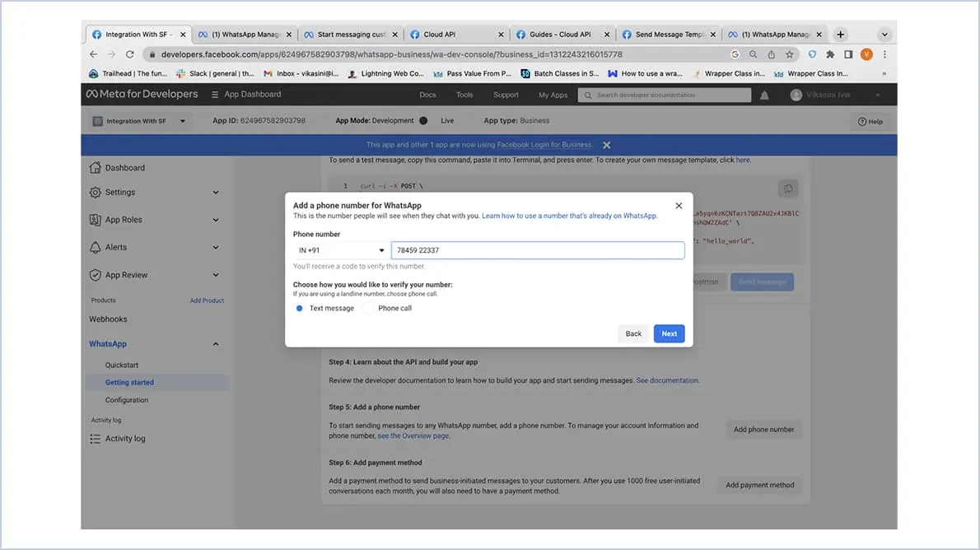980x550 pixels.
Task: Click the Back button in the dialog
Action: (x=633, y=333)
